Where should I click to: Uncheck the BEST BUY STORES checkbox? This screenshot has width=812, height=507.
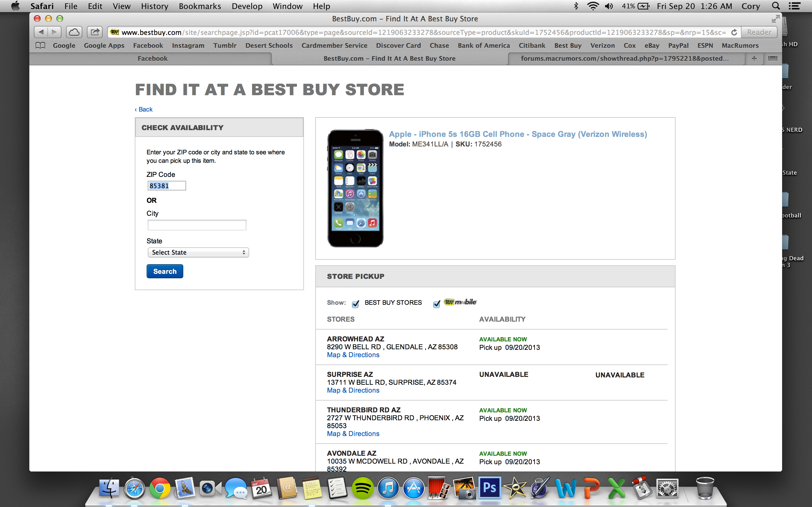(355, 304)
